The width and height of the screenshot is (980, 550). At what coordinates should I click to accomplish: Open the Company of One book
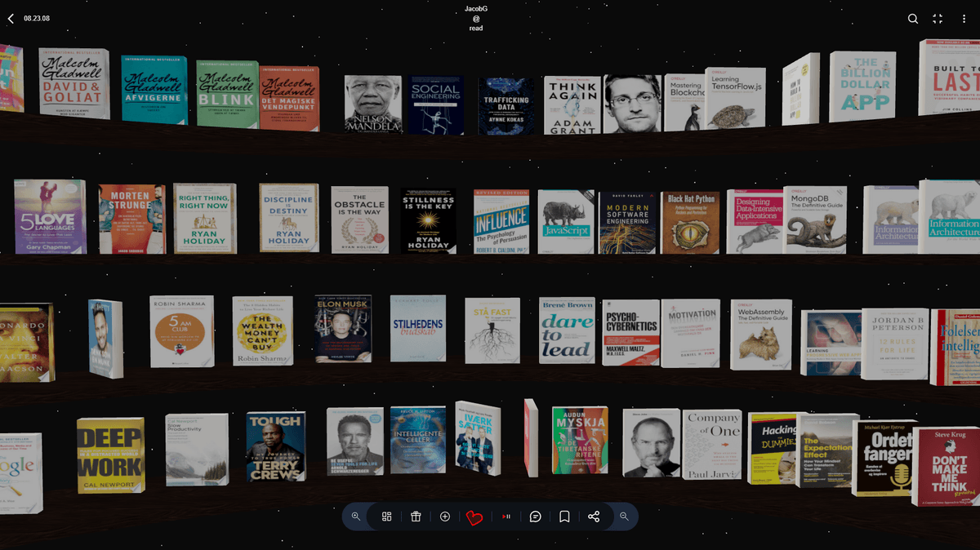[x=712, y=444]
